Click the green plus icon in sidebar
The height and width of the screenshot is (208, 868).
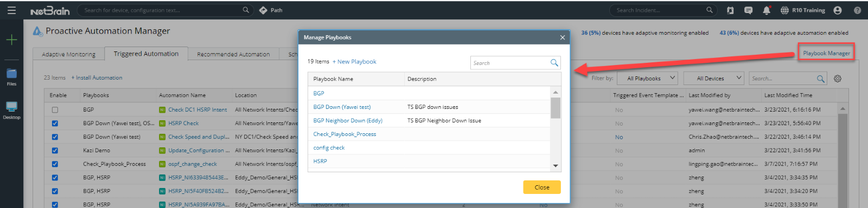pyautogui.click(x=11, y=40)
